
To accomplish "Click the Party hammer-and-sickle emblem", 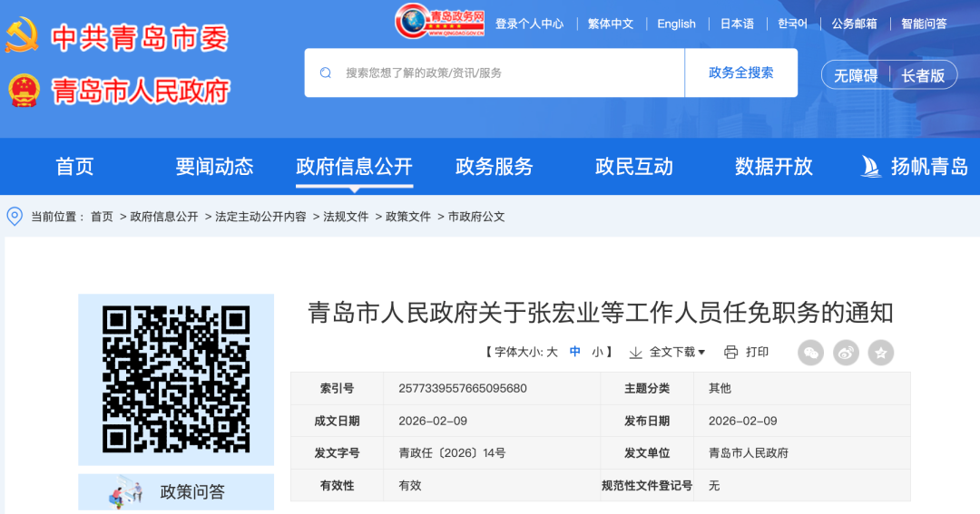I will coord(22,35).
